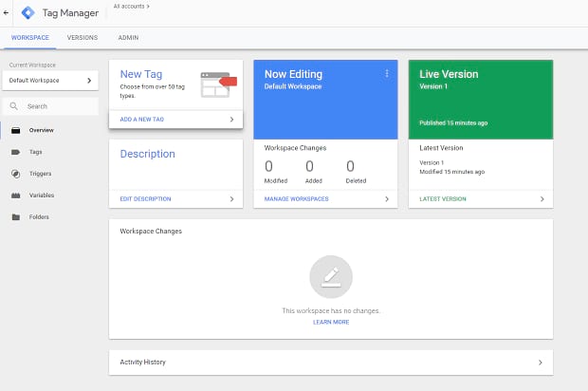Click the search magnifier icon
Screen dimensions: 588x391
point(16,106)
